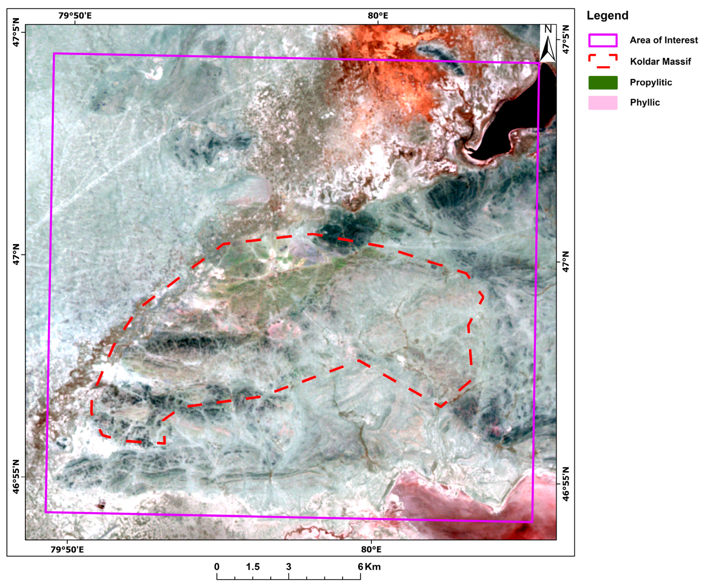Click the bottom 80°E longitude label
The image size is (710, 588).
click(371, 549)
